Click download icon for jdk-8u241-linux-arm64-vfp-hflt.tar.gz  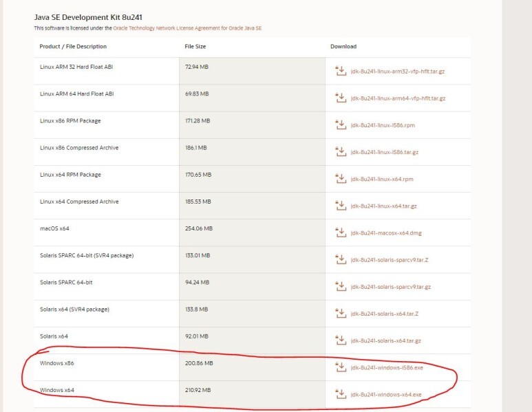point(341,98)
